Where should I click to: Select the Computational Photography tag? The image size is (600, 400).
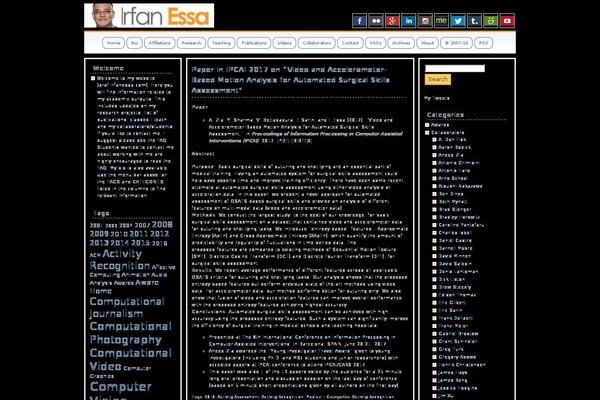coord(130,333)
